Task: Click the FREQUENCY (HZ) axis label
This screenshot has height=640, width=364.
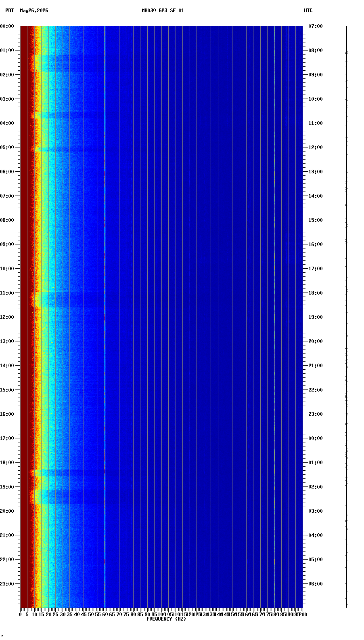Action: (x=166, y=619)
